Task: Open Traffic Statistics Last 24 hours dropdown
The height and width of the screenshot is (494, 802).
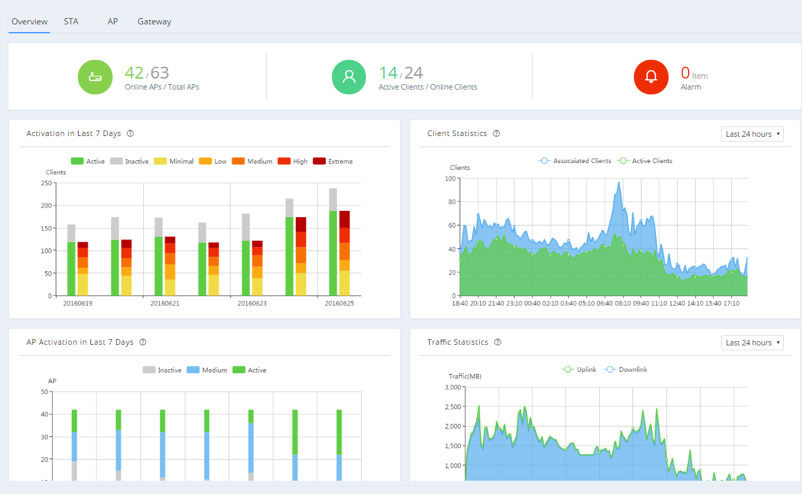Action: pyautogui.click(x=752, y=343)
